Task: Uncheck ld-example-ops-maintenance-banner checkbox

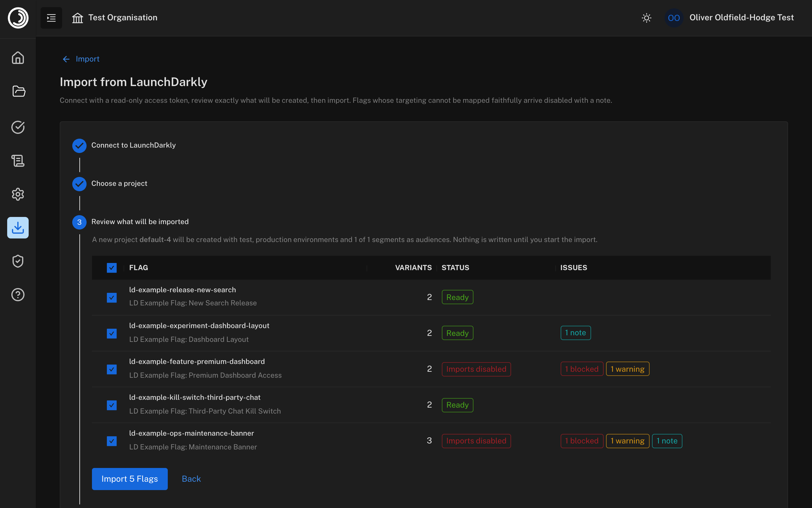Action: point(112,441)
